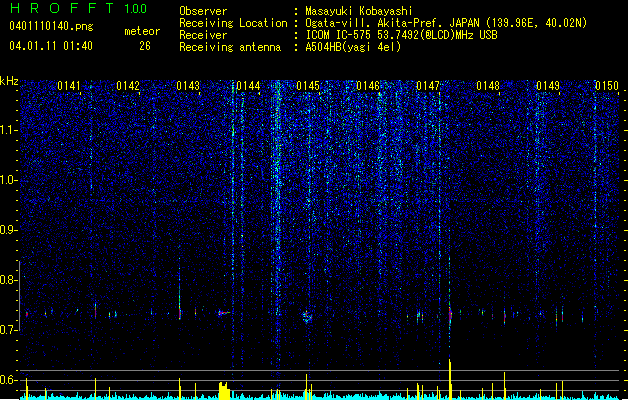Click the 1.1 kHz axis label
Screen dimensions: 629x400
pos(8,130)
